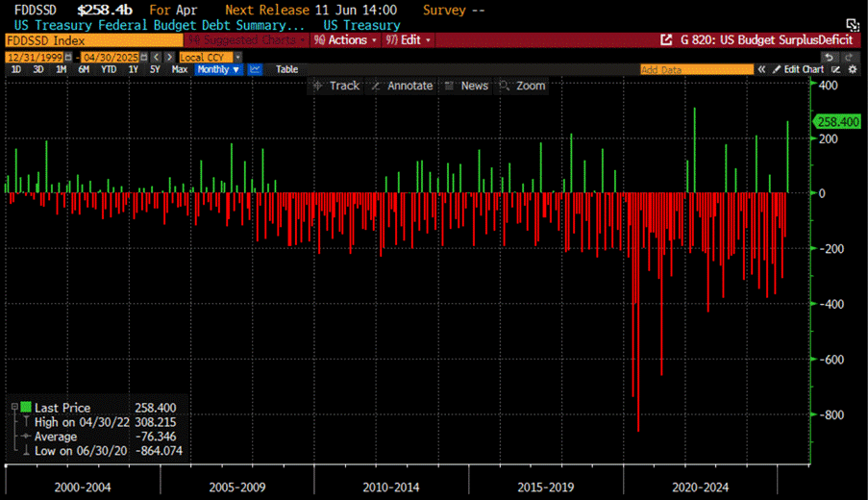Click the undo arrow icon
The width and height of the screenshot is (868, 500).
(829, 57)
